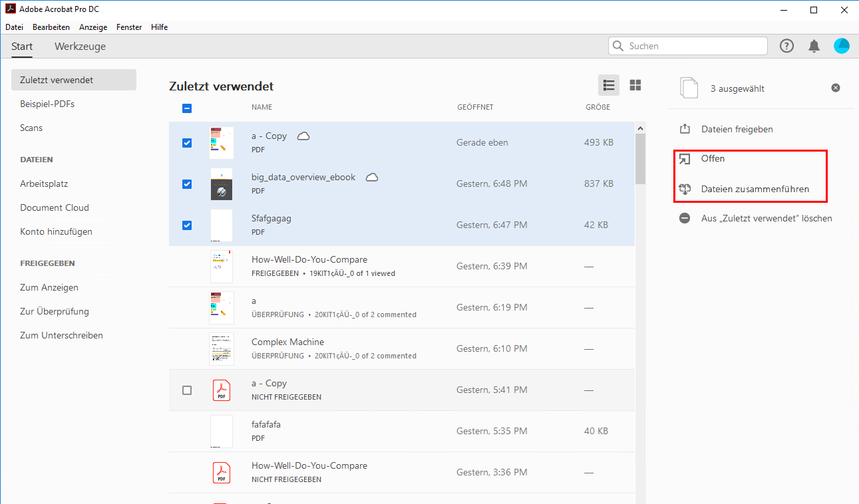Toggle the select-all header checkbox

187,108
